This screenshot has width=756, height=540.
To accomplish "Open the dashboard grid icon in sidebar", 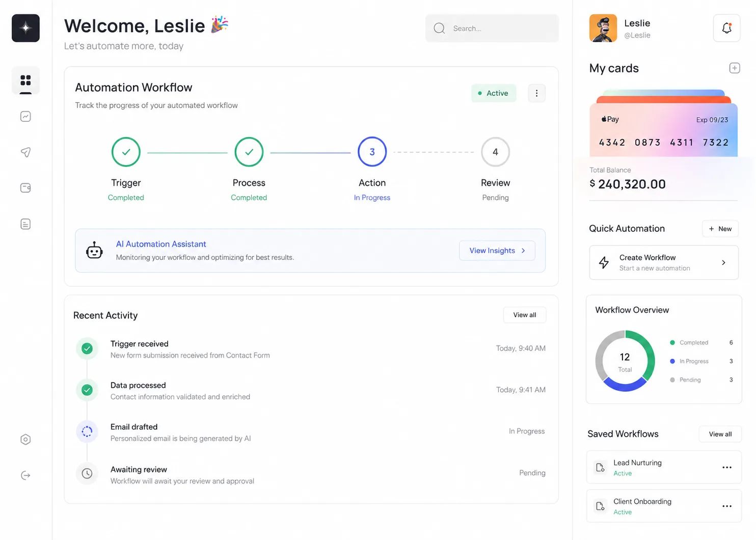I will click(x=25, y=80).
